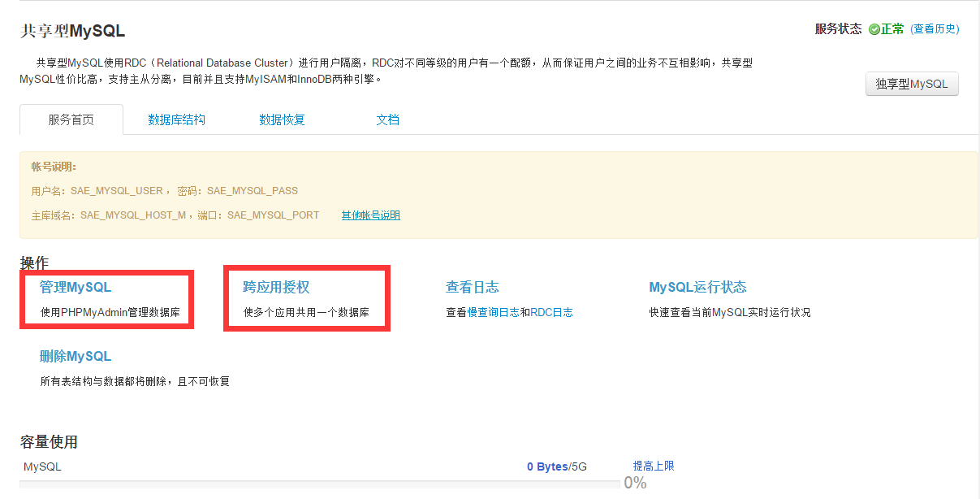
Task: Click the MySQL capacity usage progress bar
Action: [320, 485]
